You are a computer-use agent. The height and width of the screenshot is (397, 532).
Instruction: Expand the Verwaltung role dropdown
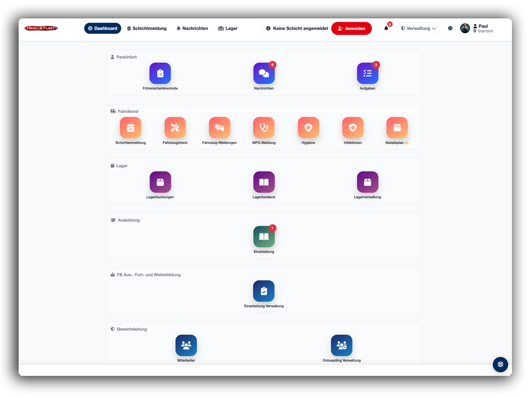tap(418, 29)
